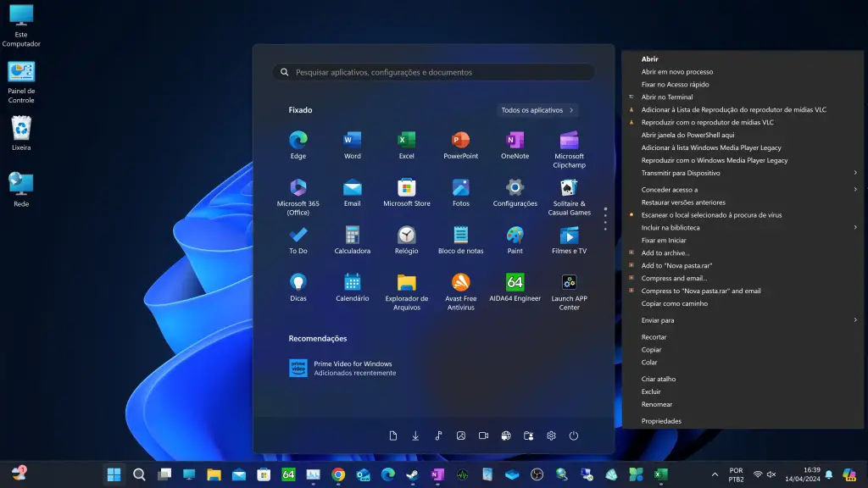868x488 pixels.
Task: Launch Paint from pinned apps
Action: 515,240
